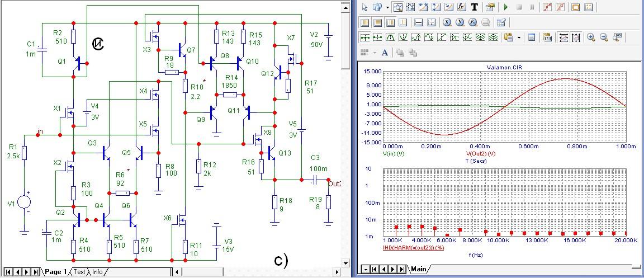644x278 pixels.
Task: Select the R19 output load resistor
Action: point(328,202)
